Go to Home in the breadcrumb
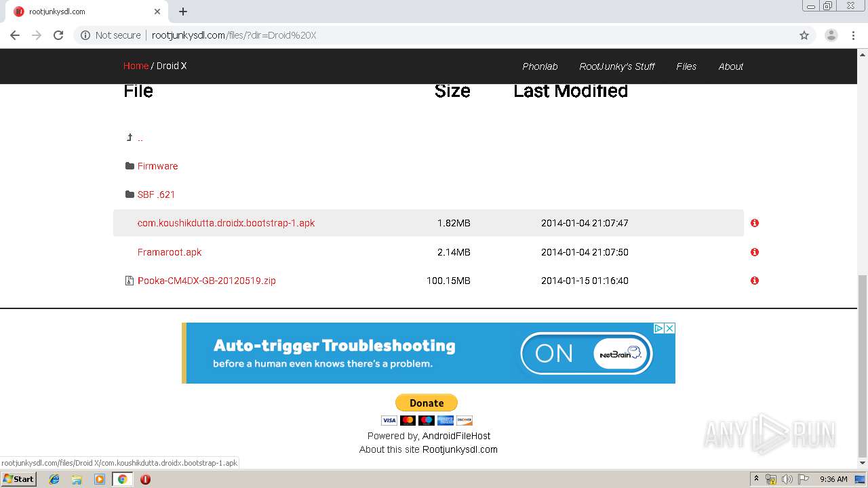Image resolution: width=868 pixels, height=488 pixels. (x=136, y=66)
